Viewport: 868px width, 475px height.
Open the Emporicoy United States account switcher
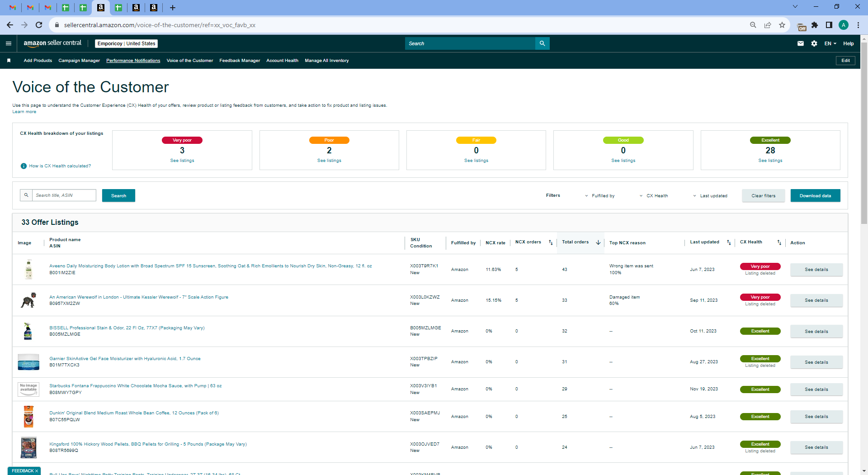point(126,43)
